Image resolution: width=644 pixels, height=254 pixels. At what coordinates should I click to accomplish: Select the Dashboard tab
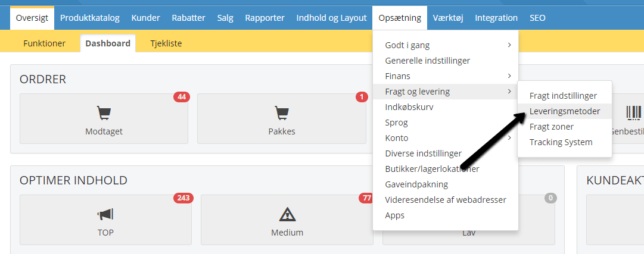tap(108, 43)
